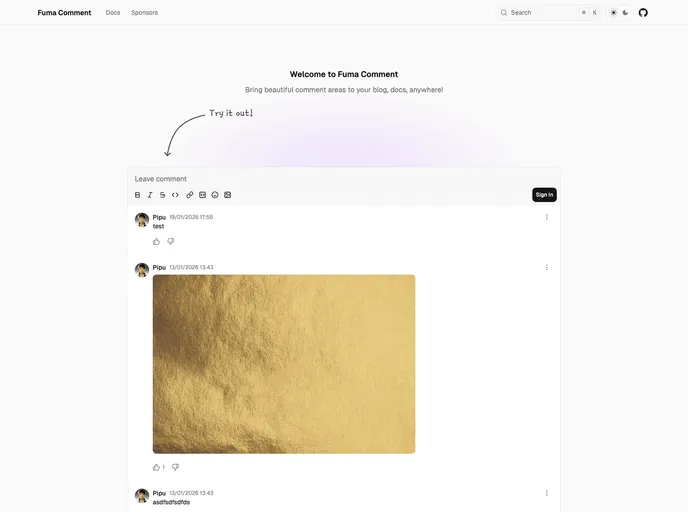The image size is (688, 512).
Task: Toggle bold formatting in comment editor
Action: click(x=138, y=195)
